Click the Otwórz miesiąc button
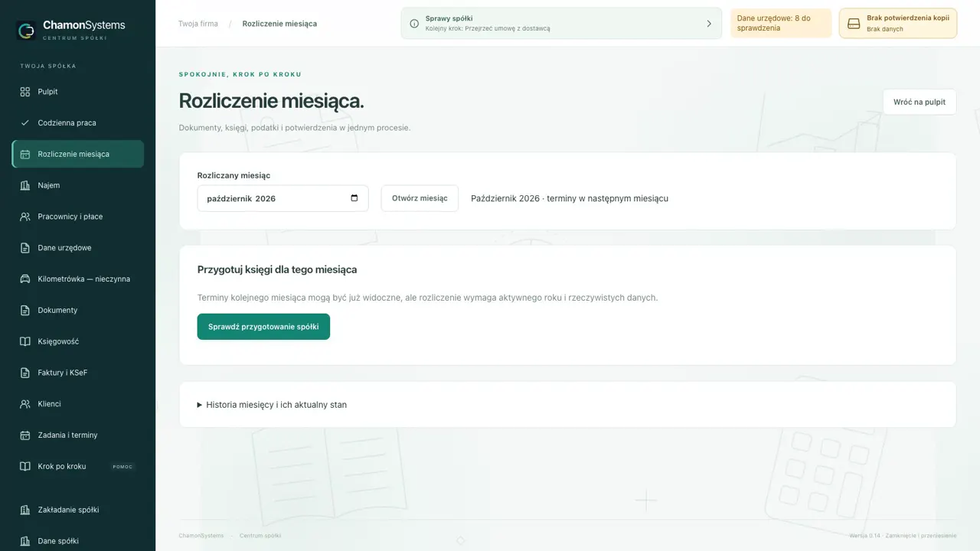Viewport: 980px width, 551px height. tap(420, 198)
